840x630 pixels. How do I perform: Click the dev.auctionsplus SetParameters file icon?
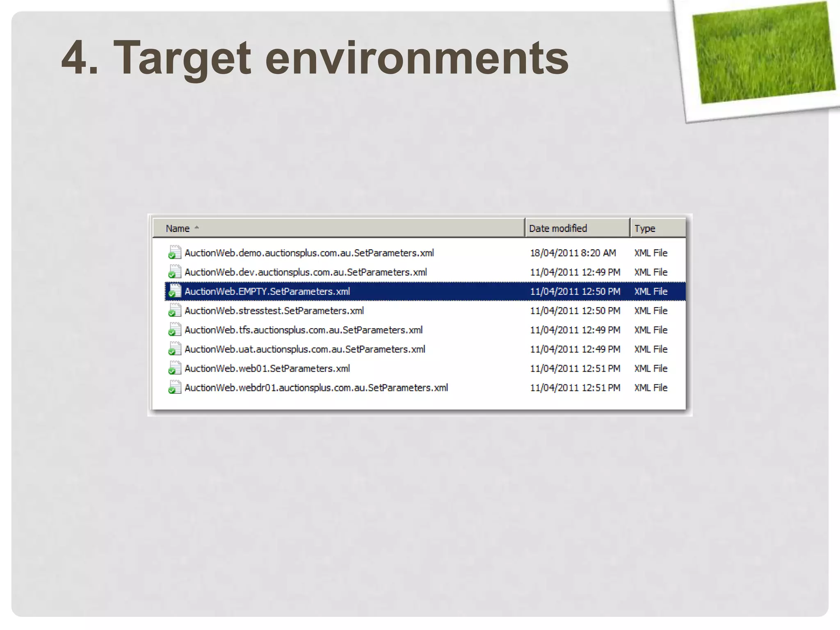coord(174,272)
